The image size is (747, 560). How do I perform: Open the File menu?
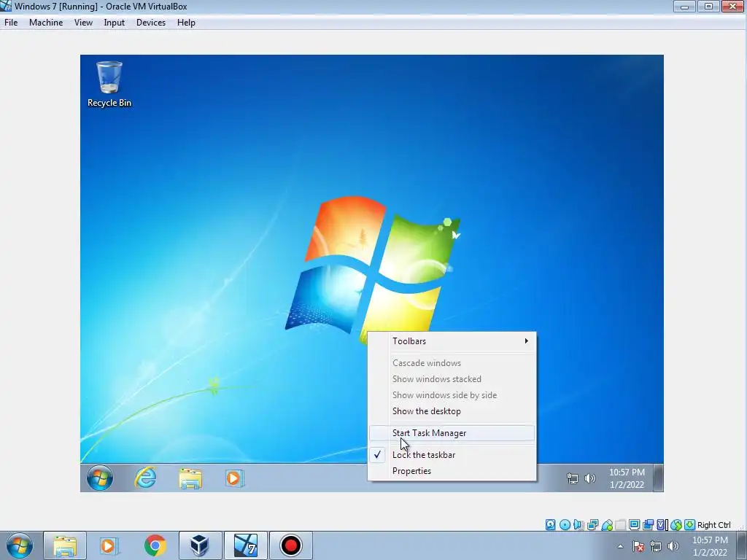pyautogui.click(x=11, y=23)
